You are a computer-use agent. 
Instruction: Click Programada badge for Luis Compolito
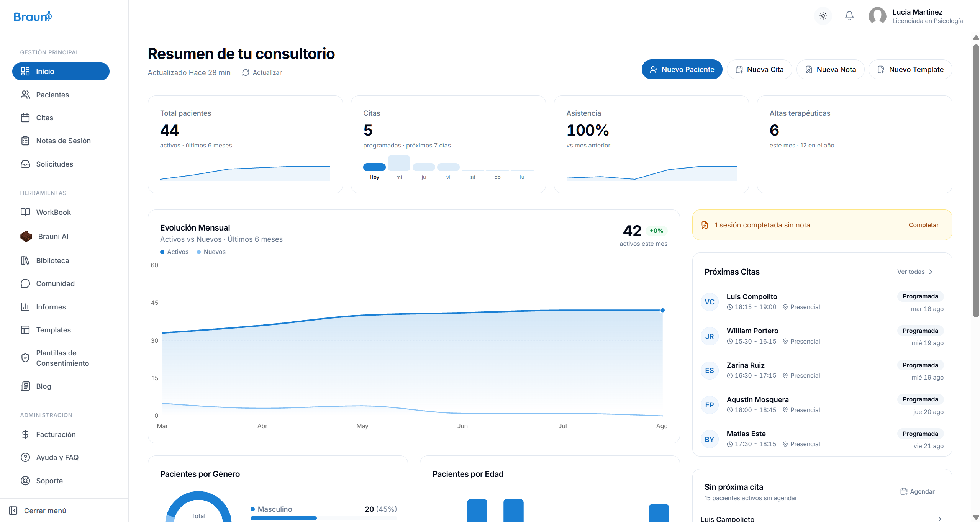click(x=920, y=296)
